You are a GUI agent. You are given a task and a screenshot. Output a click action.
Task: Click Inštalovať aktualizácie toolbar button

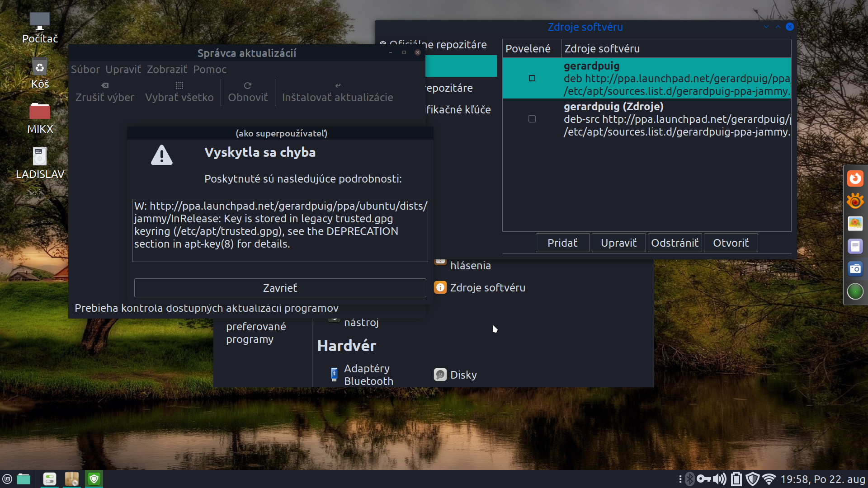click(x=337, y=92)
